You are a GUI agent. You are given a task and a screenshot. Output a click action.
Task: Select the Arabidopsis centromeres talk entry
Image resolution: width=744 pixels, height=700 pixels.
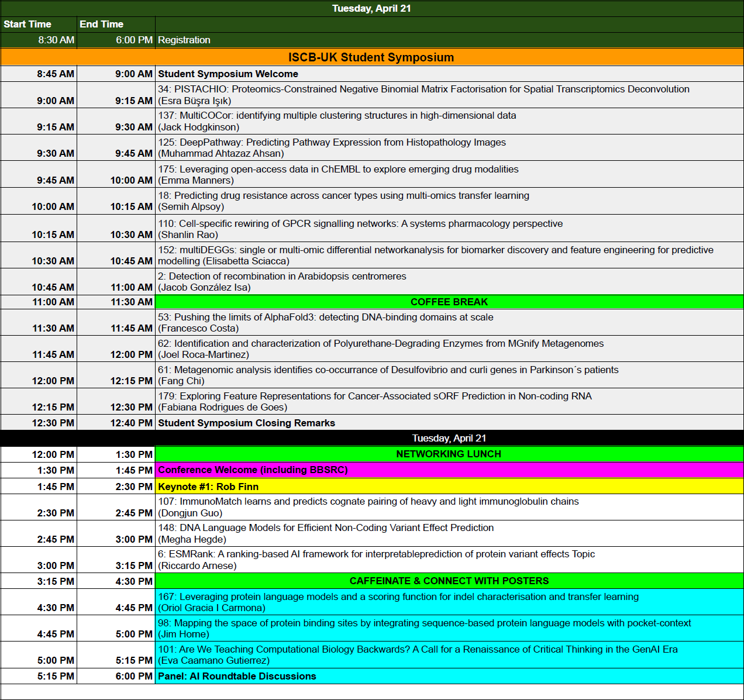tap(282, 282)
